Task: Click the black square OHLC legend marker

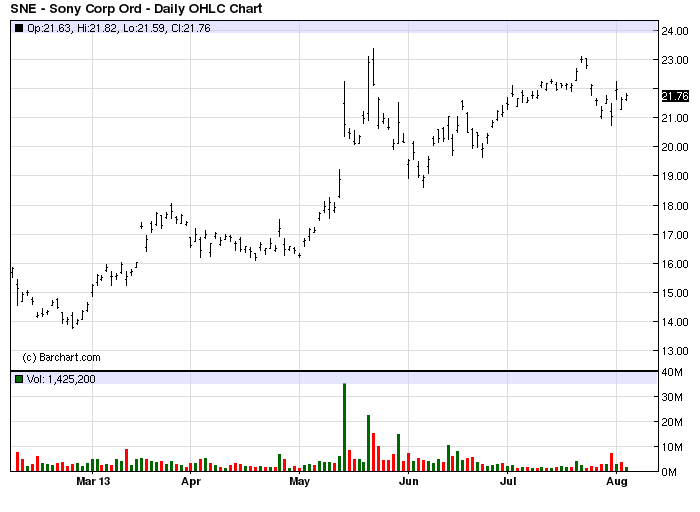Action: 19,28
